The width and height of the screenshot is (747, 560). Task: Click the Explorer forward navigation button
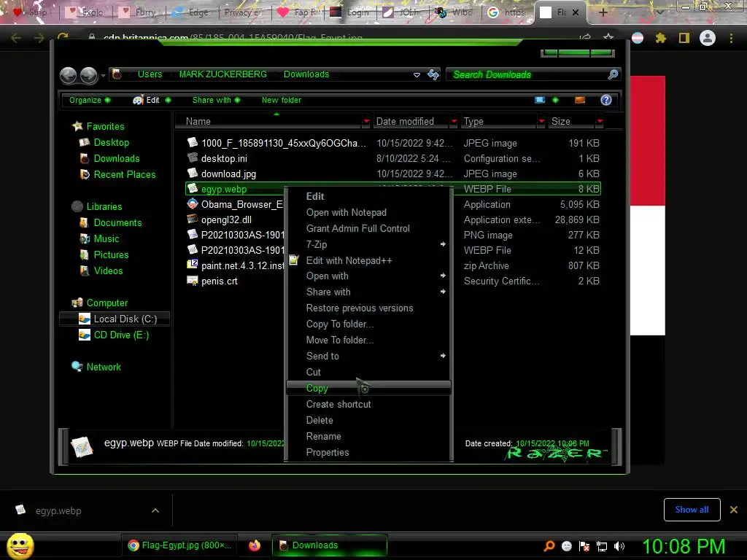pyautogui.click(x=88, y=75)
